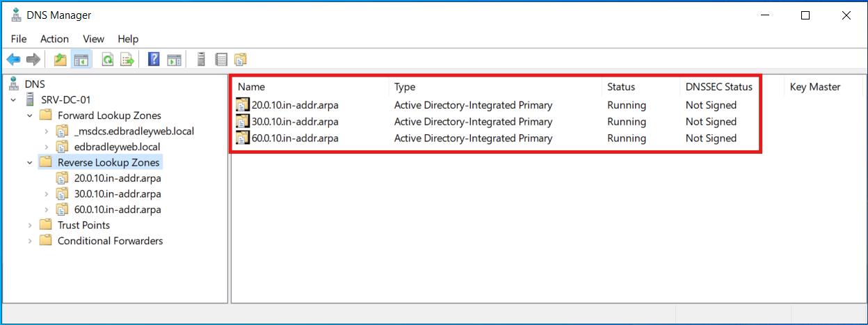Image resolution: width=868 pixels, height=325 pixels.
Task: Select Trust Points label in tree
Action: coord(83,225)
